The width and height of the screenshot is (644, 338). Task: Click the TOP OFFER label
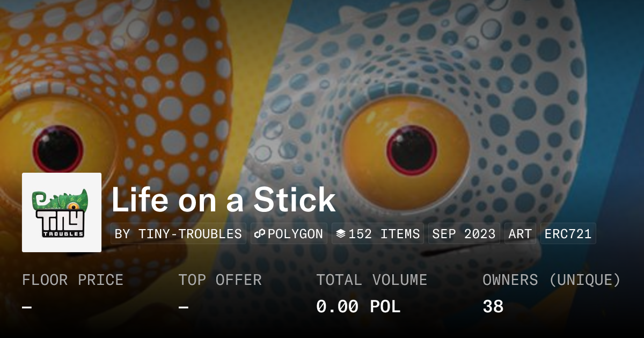(x=220, y=280)
